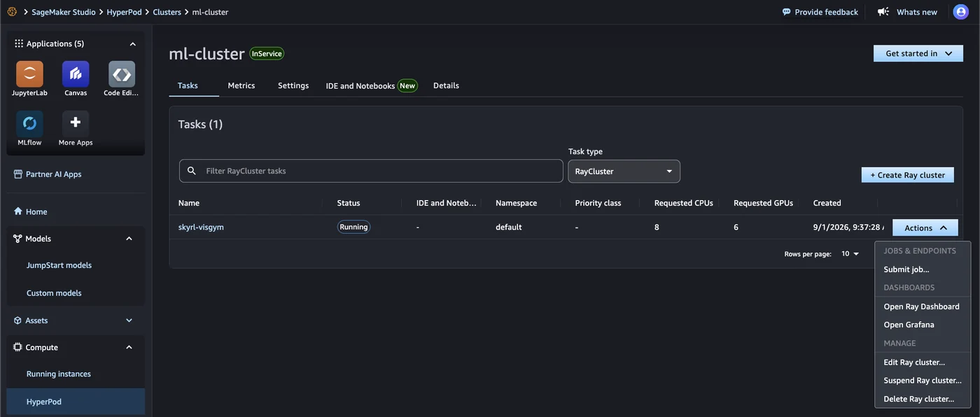Open the Task type RayCluster dropdown
The width and height of the screenshot is (980, 417).
(624, 171)
